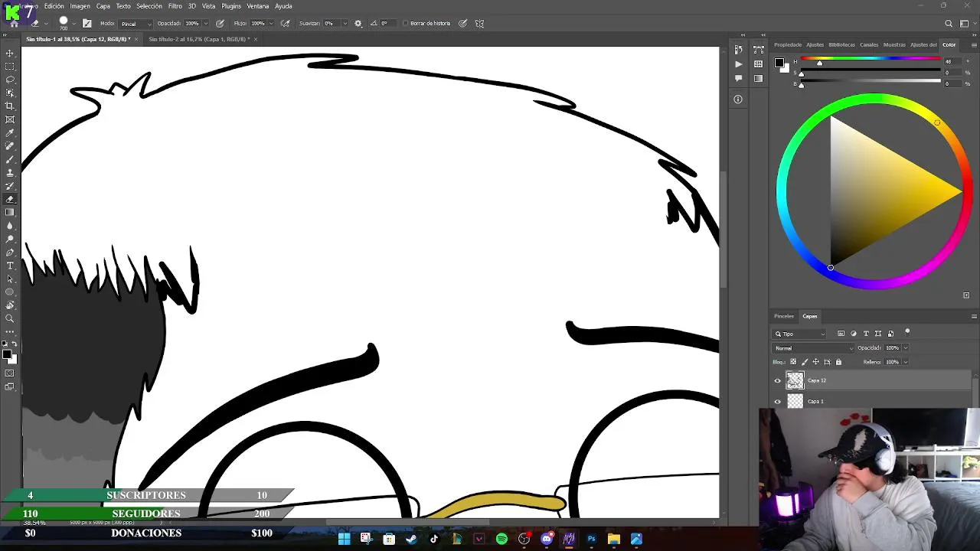Click the search magnifier icon at top right
Image resolution: width=980 pixels, height=551 pixels.
point(949,24)
